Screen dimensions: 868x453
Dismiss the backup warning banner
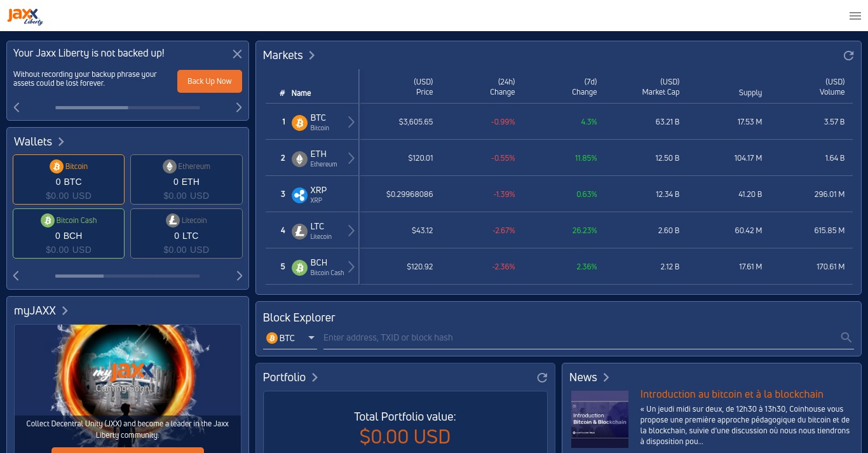pyautogui.click(x=237, y=54)
